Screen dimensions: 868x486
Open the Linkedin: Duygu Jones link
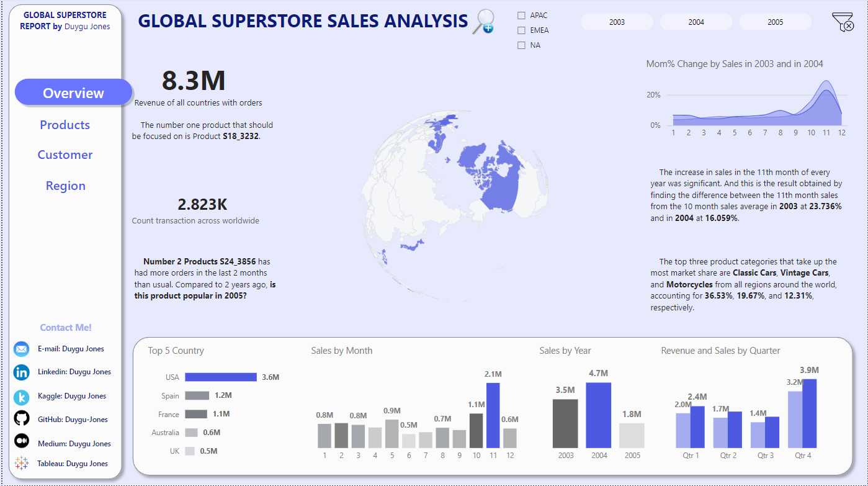74,372
